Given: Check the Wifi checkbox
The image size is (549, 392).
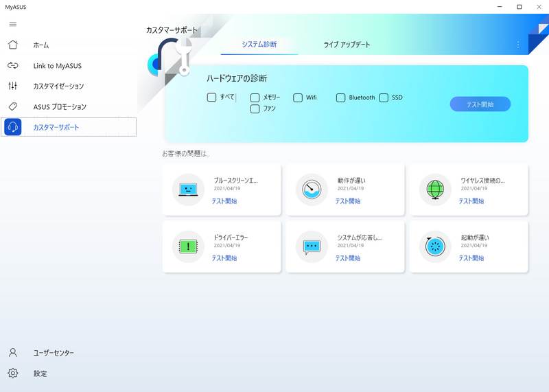Looking at the screenshot, I should tap(298, 97).
